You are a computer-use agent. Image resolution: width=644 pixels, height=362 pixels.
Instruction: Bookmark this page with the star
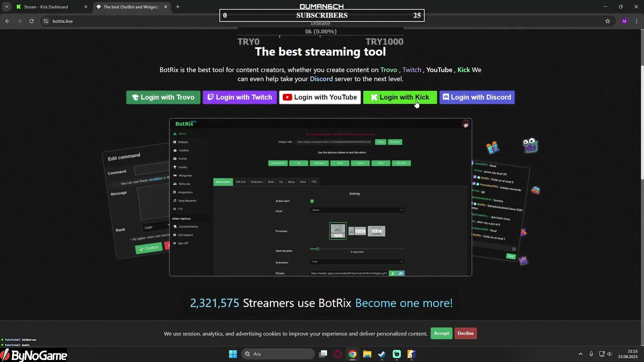click(x=608, y=21)
